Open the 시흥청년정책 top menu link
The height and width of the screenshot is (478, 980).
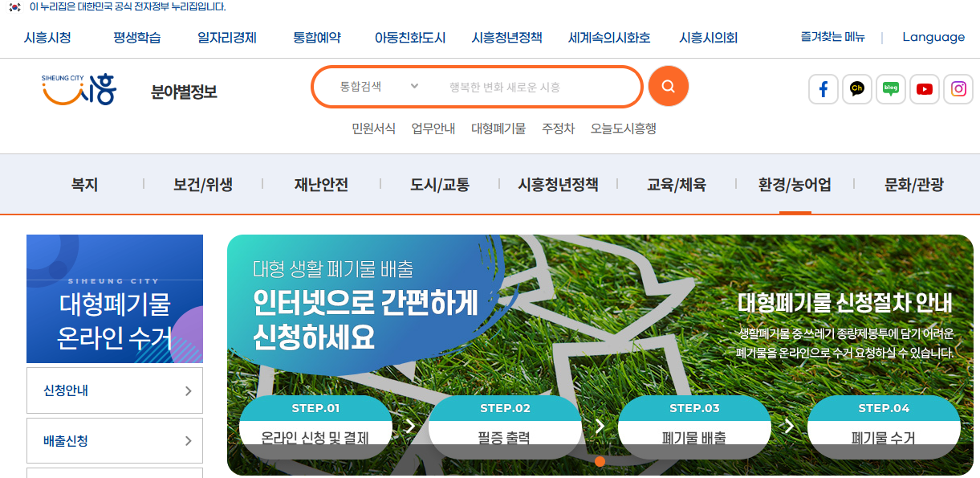point(507,38)
